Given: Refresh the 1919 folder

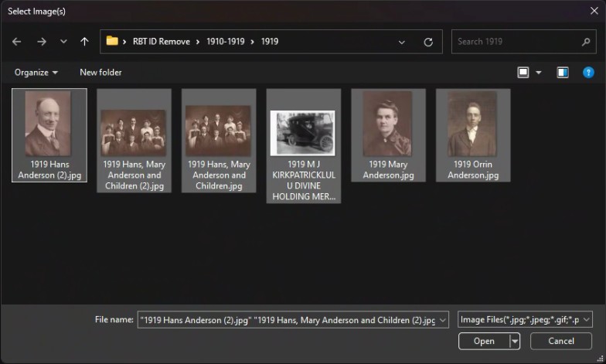Looking at the screenshot, I should click(428, 42).
